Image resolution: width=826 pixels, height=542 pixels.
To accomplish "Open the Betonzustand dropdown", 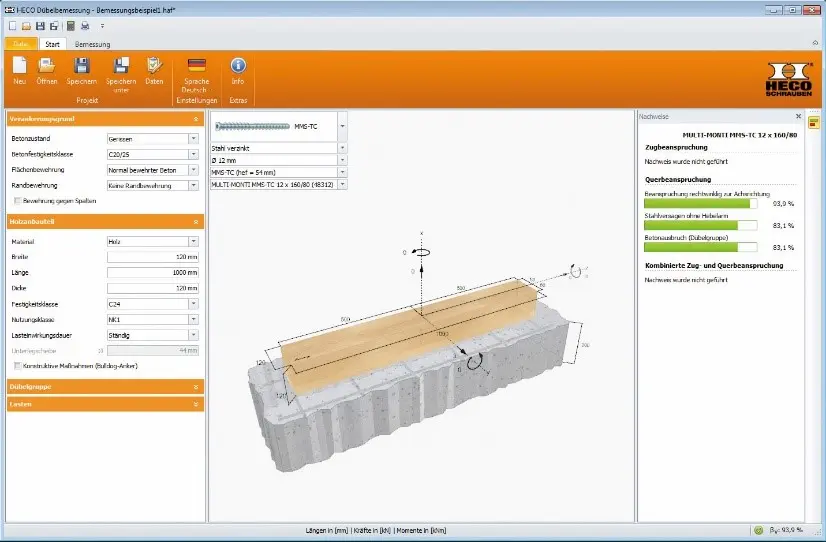I will (x=194, y=139).
